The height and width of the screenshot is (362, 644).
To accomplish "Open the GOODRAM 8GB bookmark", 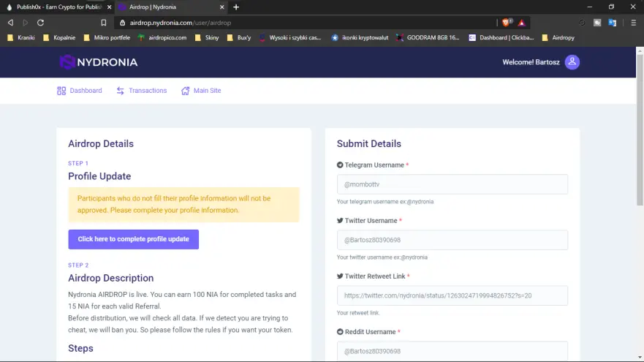I will pos(428,37).
